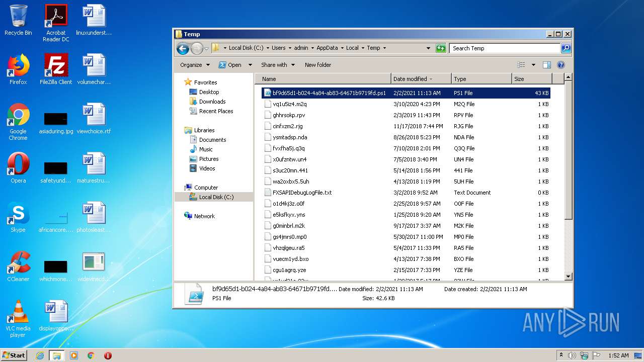The width and height of the screenshot is (644, 362).
Task: Click the refresh button beside address bar
Action: tap(441, 48)
